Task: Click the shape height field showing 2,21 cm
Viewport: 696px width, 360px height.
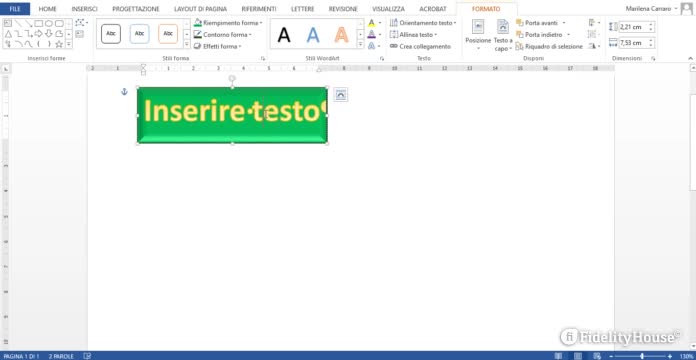Action: point(633,27)
